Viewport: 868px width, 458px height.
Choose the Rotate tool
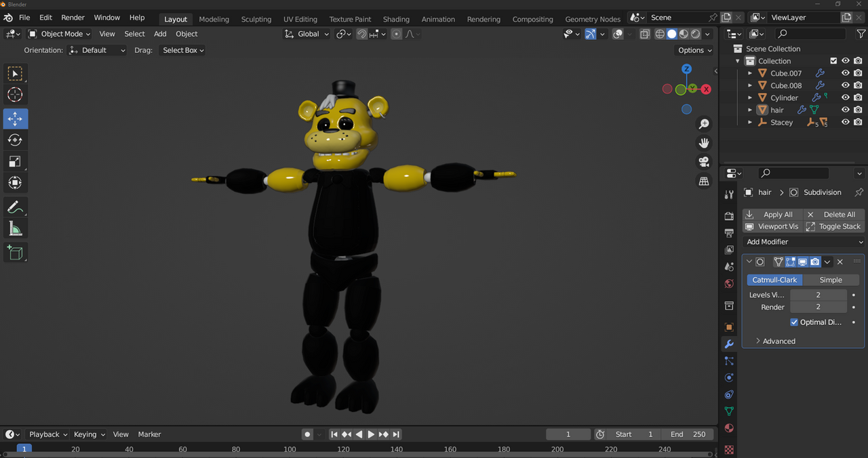click(15, 140)
